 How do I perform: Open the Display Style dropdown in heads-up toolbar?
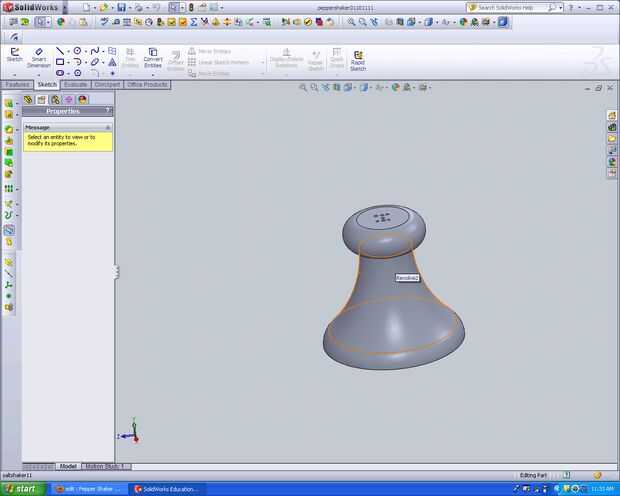(371, 88)
